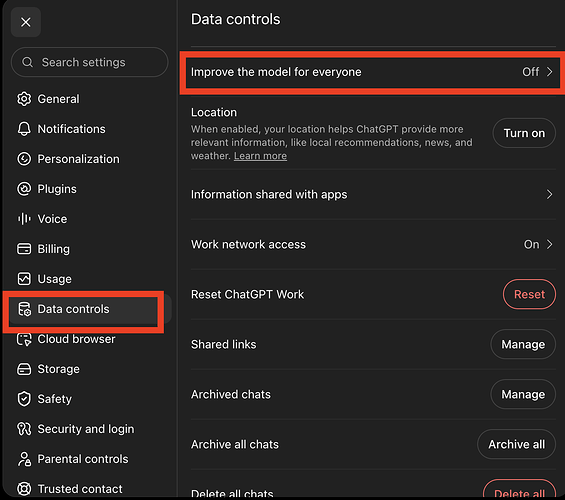The image size is (565, 500).
Task: Click the Reset button for ChatGPT Work
Action: click(529, 294)
